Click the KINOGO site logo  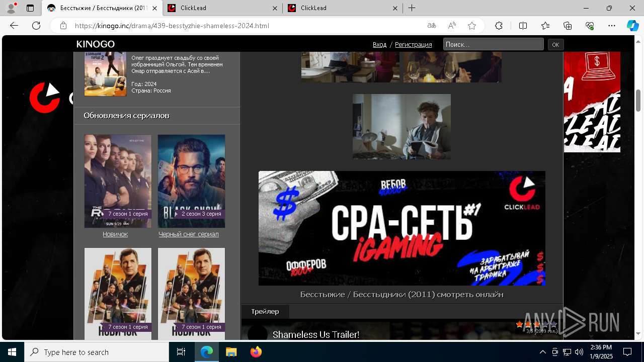pos(96,44)
